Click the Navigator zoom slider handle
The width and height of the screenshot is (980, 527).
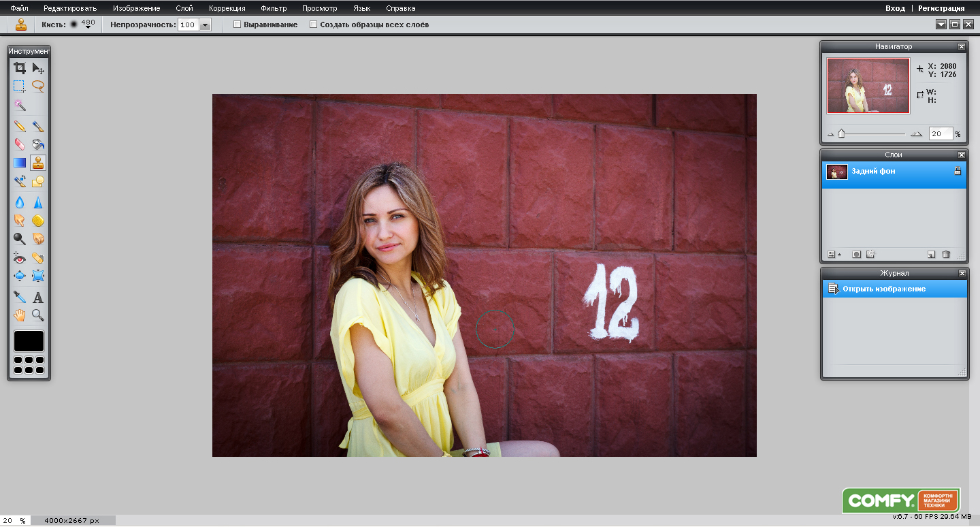tap(842, 134)
